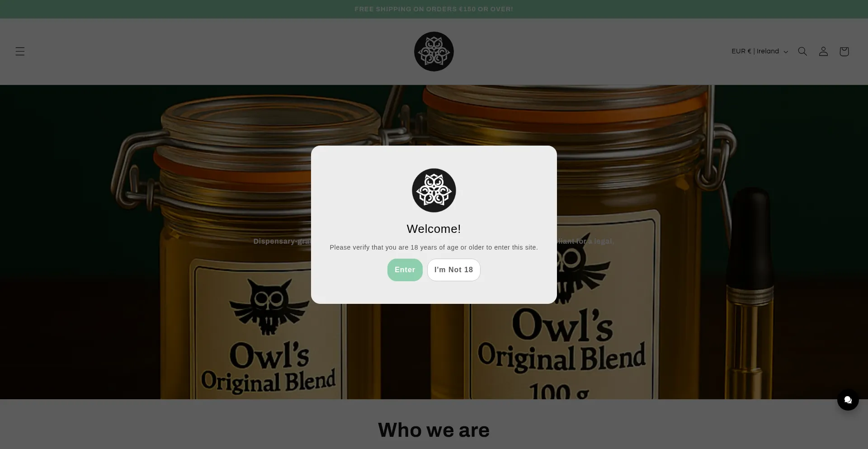
Task: Click Owl's Original Blend text on left jar
Action: [x=269, y=367]
